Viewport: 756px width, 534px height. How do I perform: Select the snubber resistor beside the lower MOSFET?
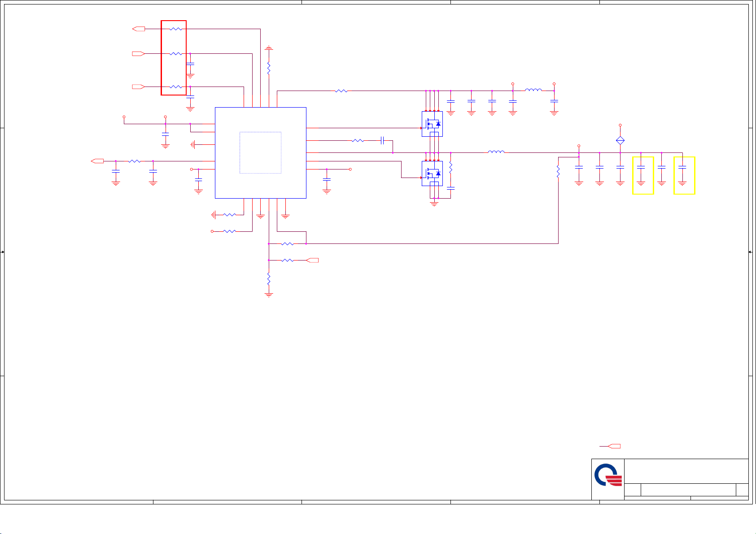click(451, 167)
